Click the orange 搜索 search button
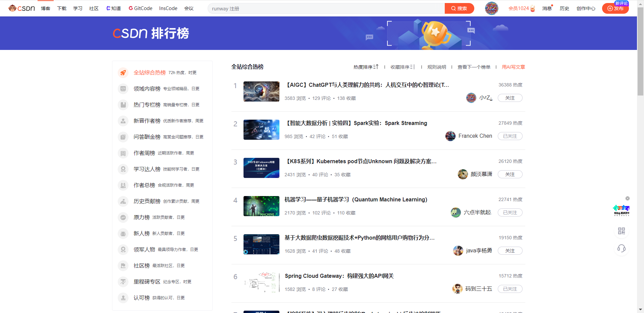Image resolution: width=644 pixels, height=313 pixels. click(459, 8)
